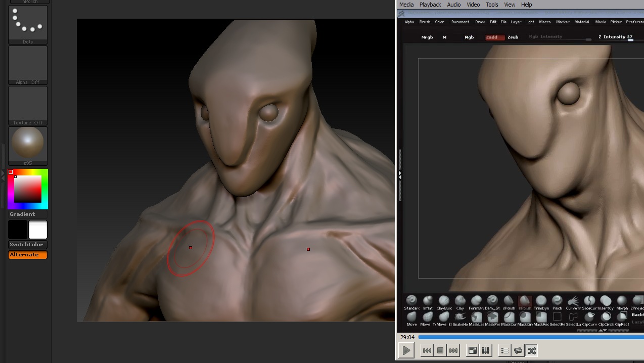Open the Alpha Off picker

tap(28, 65)
